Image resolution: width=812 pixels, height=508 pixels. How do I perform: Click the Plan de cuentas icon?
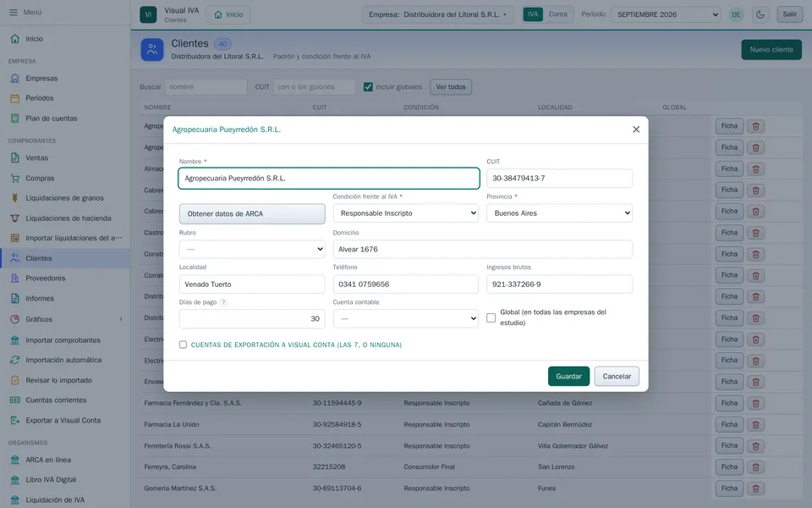point(15,119)
